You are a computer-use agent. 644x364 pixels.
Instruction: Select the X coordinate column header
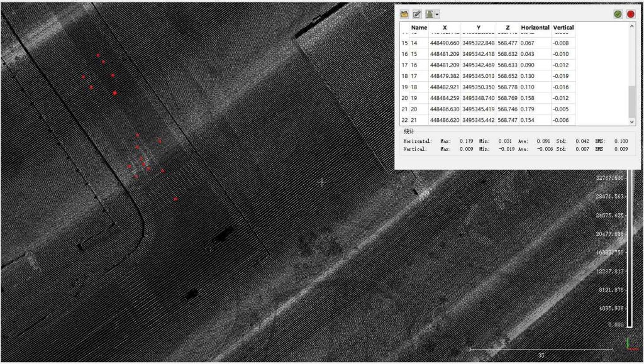tap(445, 27)
